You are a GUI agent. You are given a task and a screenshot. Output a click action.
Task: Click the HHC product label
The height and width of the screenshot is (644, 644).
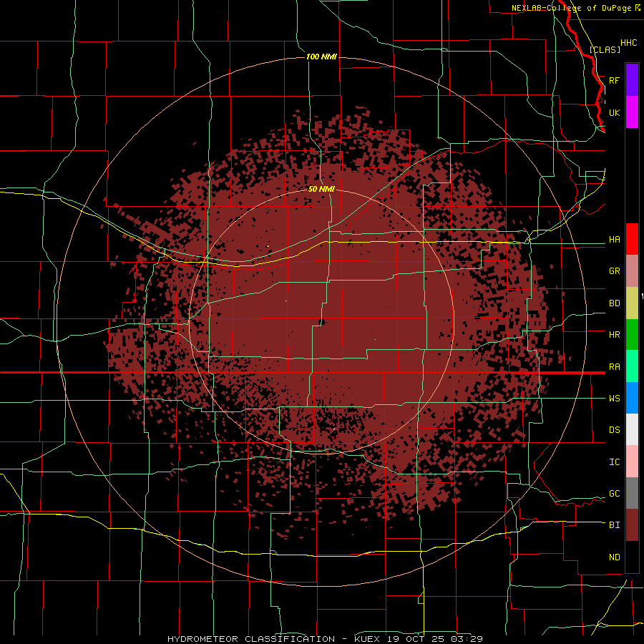[x=628, y=43]
